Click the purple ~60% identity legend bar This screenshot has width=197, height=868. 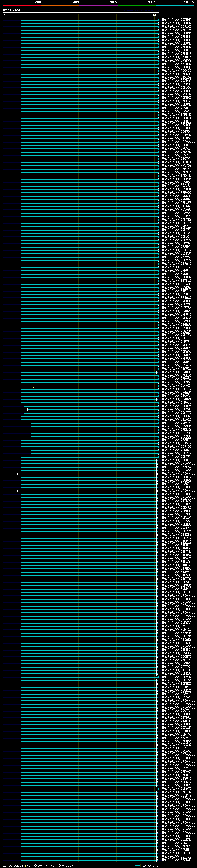pos(99,6)
